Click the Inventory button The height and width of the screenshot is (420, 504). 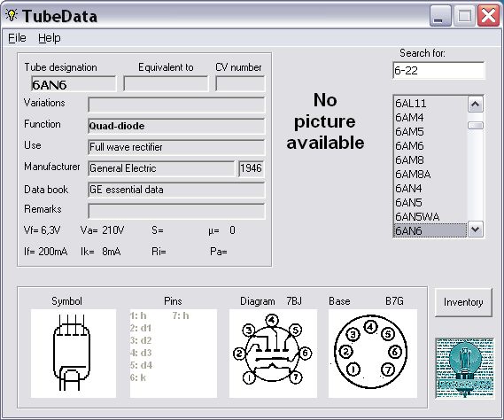point(463,302)
